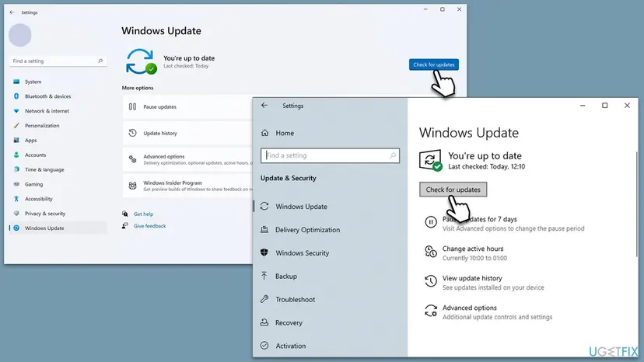Screen dimensions: 644x362
Task: Open Privacy & security shield icon
Action: pyautogui.click(x=16, y=214)
